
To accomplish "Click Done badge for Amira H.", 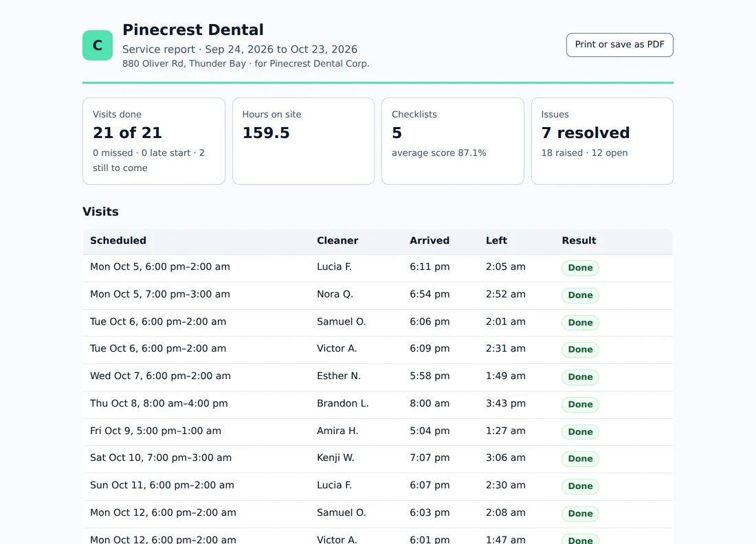I will (581, 432).
